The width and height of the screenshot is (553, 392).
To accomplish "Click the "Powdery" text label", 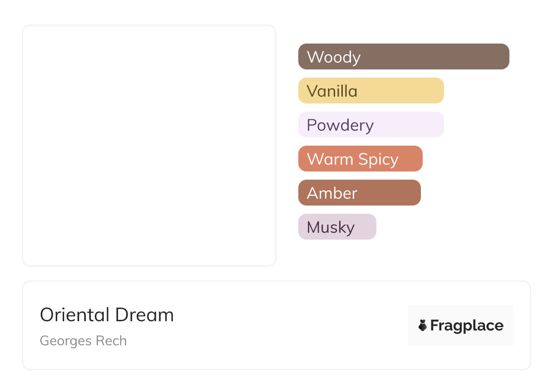I will [340, 125].
